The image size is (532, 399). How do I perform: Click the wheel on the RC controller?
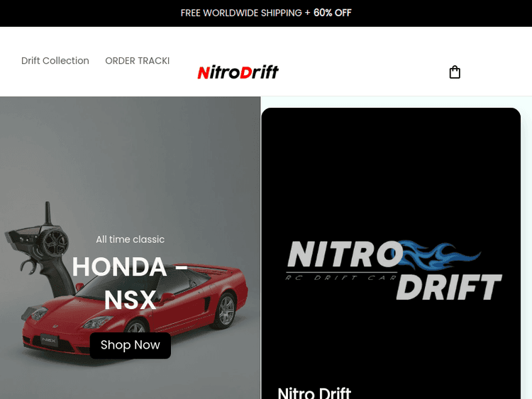pyautogui.click(x=53, y=244)
